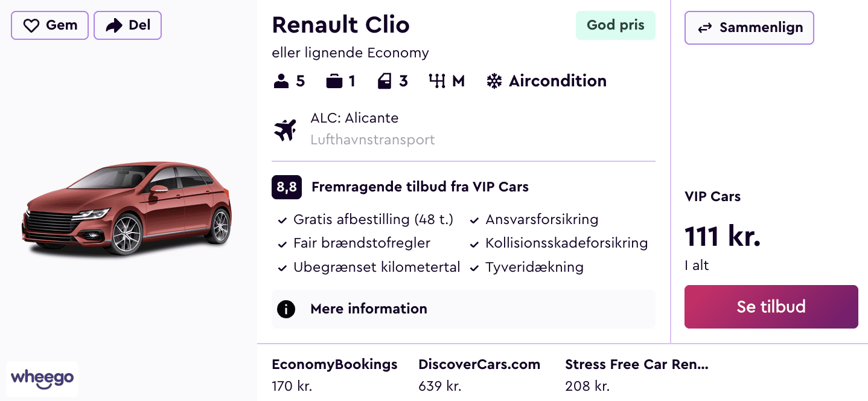Screen dimensions: 868x401
Task: Select the DiscoverCars.com 639 kr. offer
Action: (479, 374)
